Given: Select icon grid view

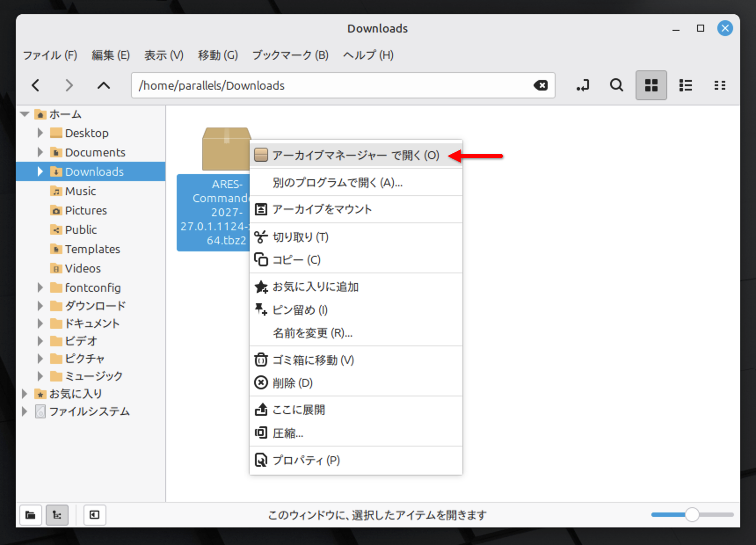Looking at the screenshot, I should click(x=651, y=85).
